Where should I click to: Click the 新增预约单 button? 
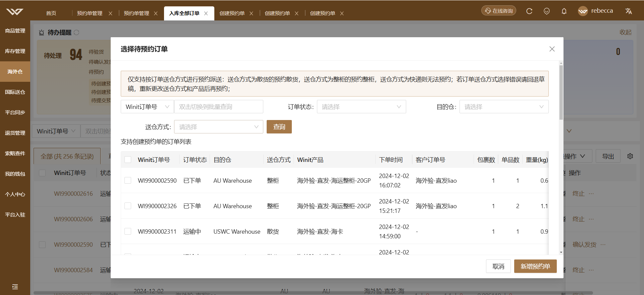click(x=535, y=266)
